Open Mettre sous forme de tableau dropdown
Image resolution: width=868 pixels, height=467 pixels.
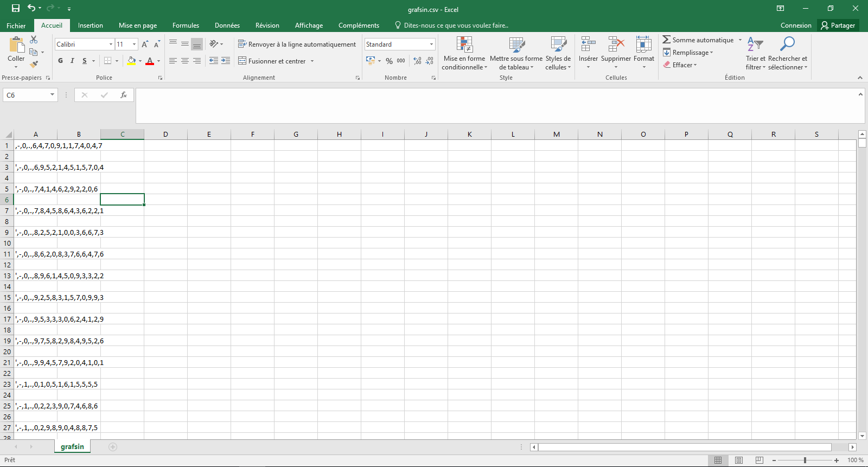coord(516,53)
